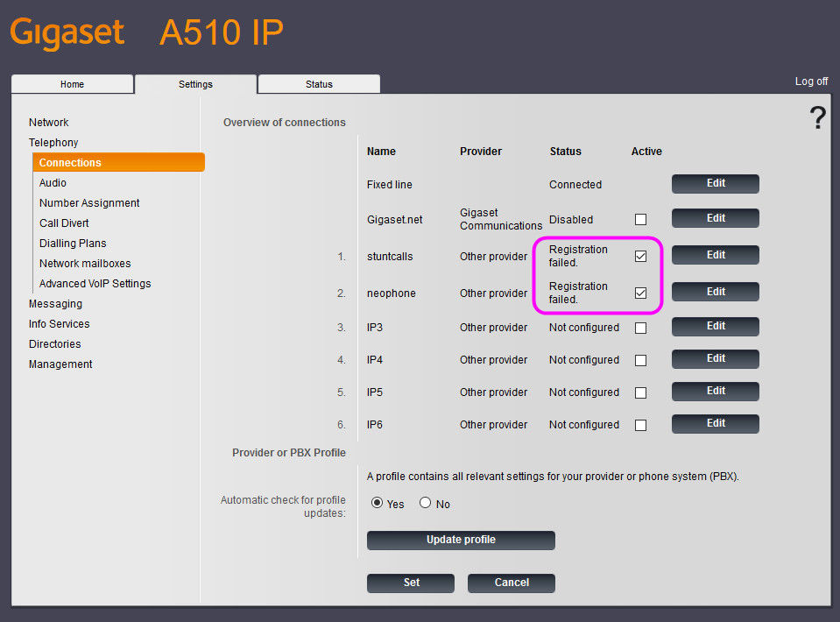Open Management in the sidebar

pos(60,364)
